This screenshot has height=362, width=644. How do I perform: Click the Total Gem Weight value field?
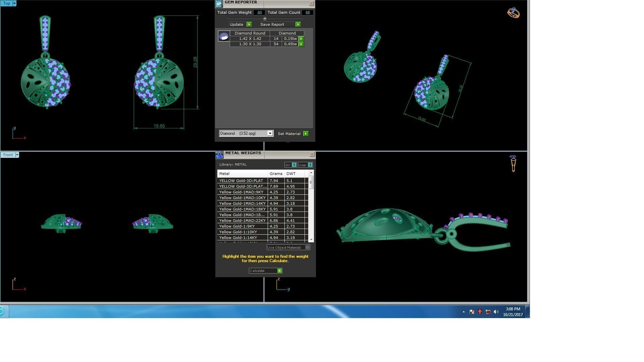click(x=259, y=13)
